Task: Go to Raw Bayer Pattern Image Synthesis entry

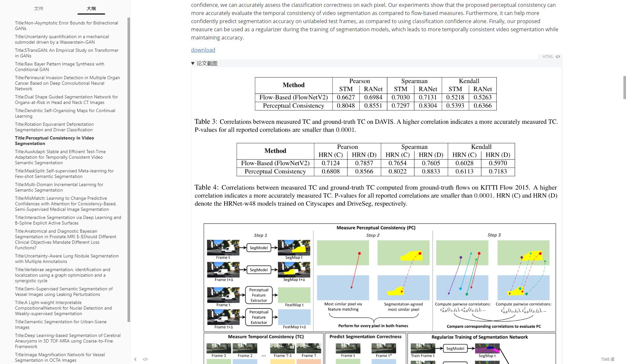Action: pyautogui.click(x=59, y=66)
